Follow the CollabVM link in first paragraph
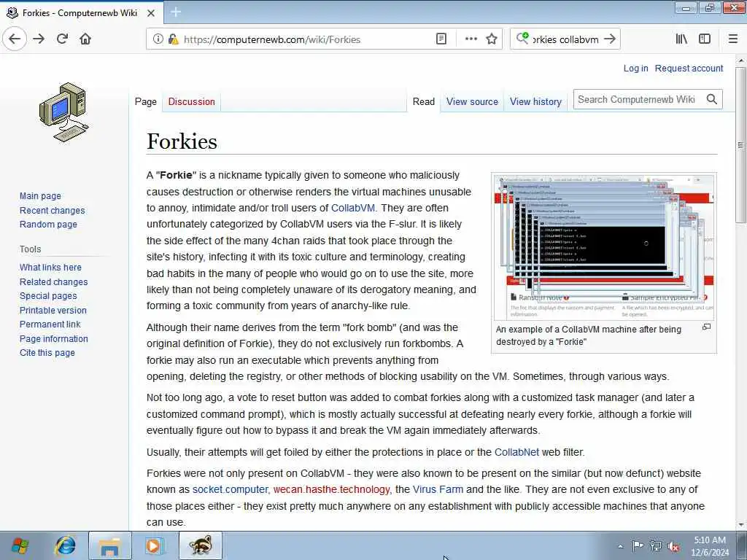The height and width of the screenshot is (560, 747). 352,208
